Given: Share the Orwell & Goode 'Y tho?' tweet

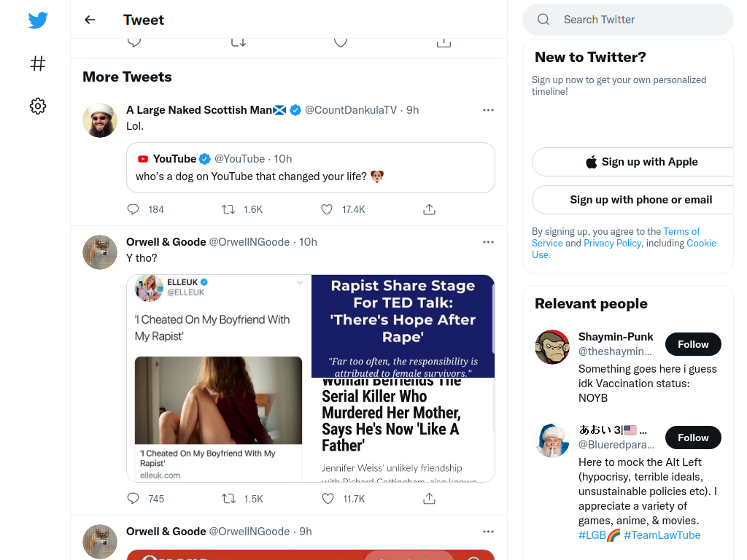Looking at the screenshot, I should click(429, 499).
